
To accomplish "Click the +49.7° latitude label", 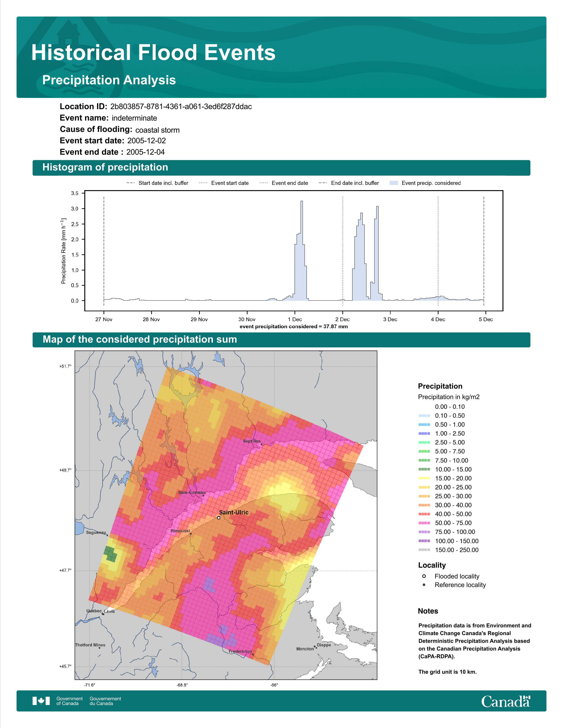I will pyautogui.click(x=65, y=470).
